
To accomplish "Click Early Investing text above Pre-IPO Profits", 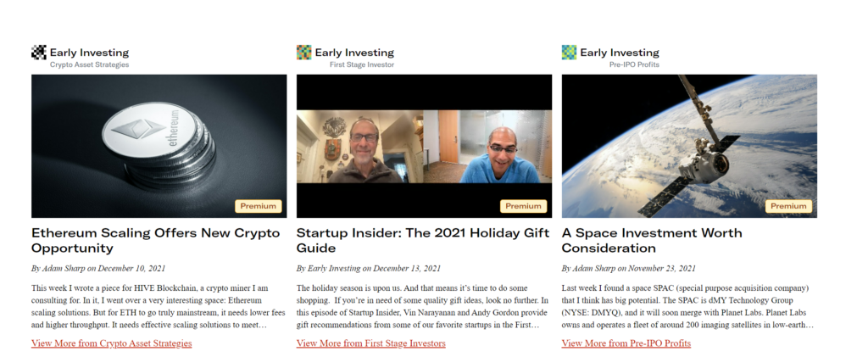I will tap(620, 53).
